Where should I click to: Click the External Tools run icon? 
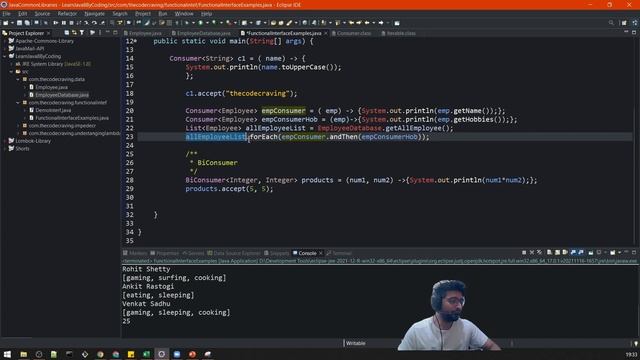[x=229, y=23]
